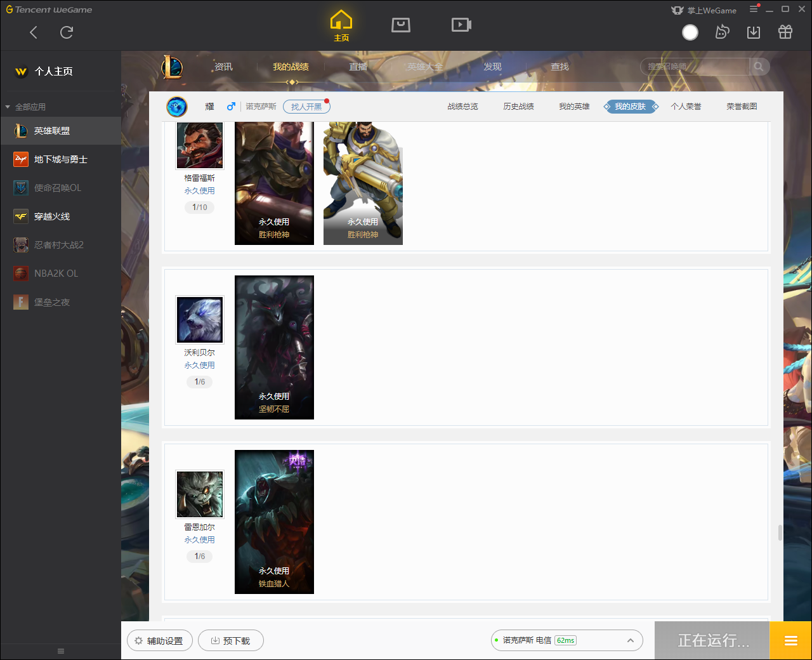
Task: Open the gift box icon
Action: click(x=785, y=32)
